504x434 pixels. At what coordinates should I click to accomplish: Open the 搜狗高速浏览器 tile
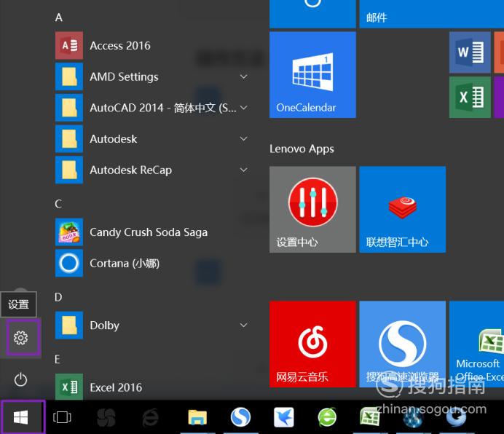403,344
